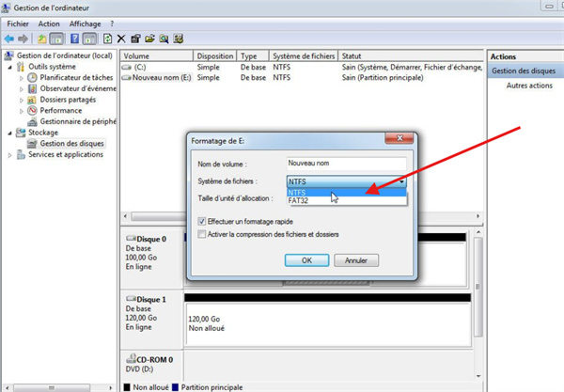Collapse the Outils système tree node
Screen dimensions: 564x392
[x=10, y=68]
